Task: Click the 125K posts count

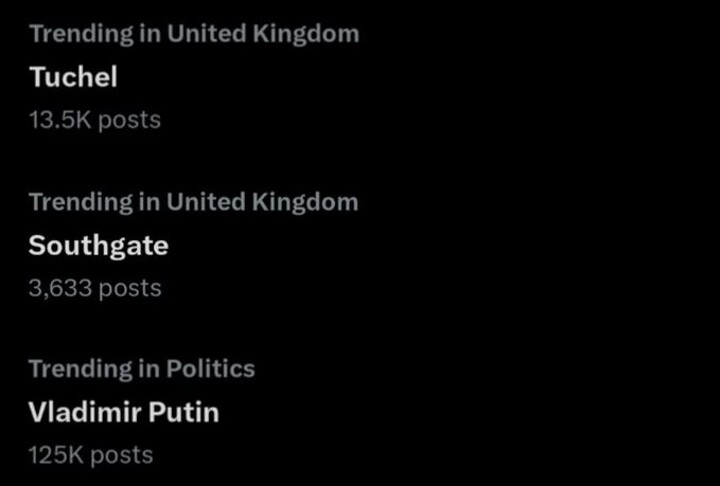Action: pos(90,455)
